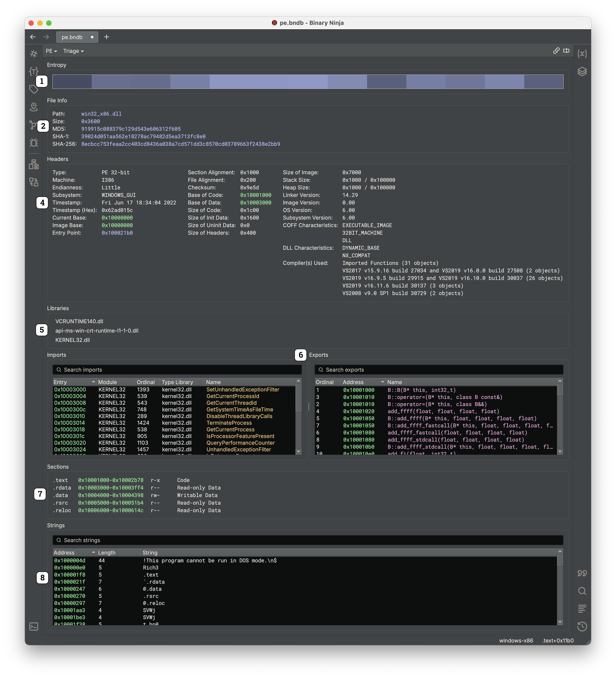Add a new tab with plus
Image resolution: width=616 pixels, height=678 pixels.
106,37
